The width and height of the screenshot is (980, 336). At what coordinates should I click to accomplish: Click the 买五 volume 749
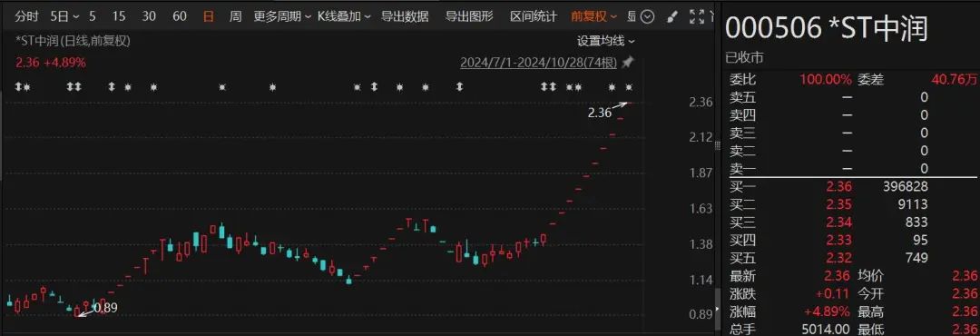click(x=917, y=258)
